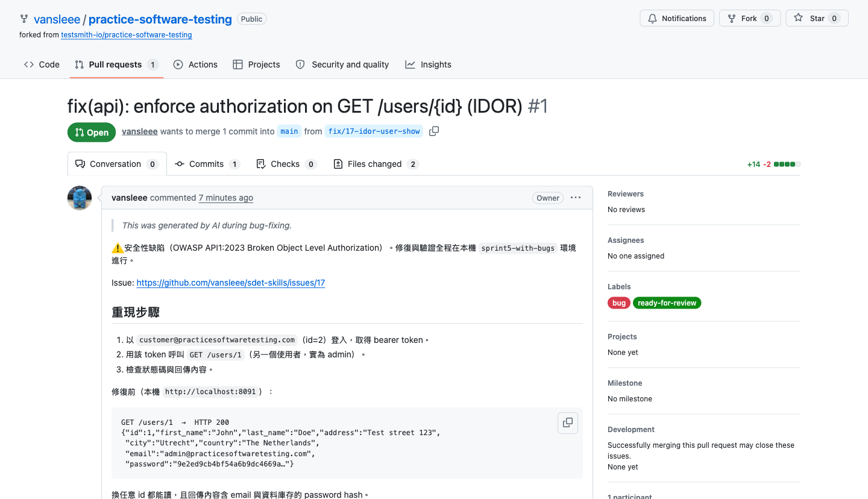This screenshot has width=868, height=499.
Task: Click the "No milestone" text
Action: click(630, 399)
